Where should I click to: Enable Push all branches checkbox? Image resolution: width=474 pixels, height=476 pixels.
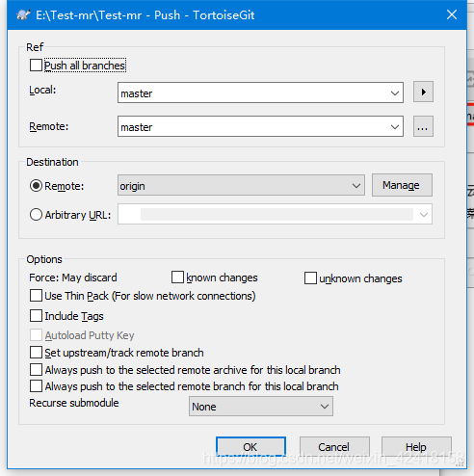[36, 66]
